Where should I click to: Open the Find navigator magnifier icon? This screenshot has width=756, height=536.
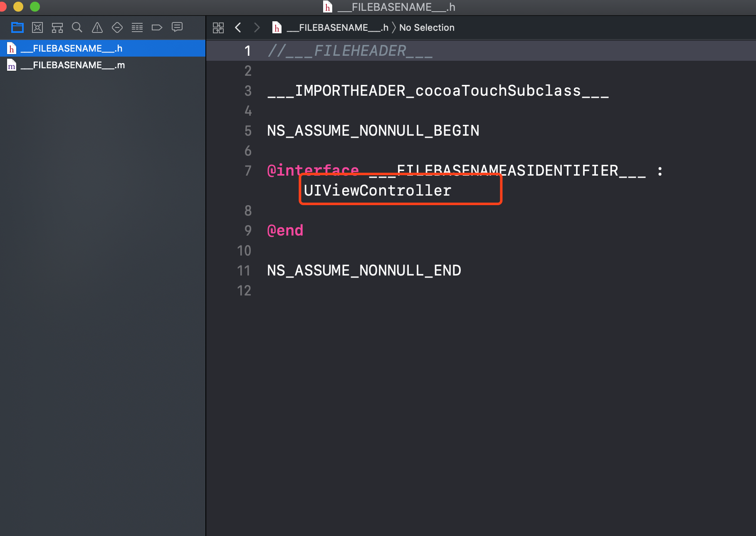[77, 27]
